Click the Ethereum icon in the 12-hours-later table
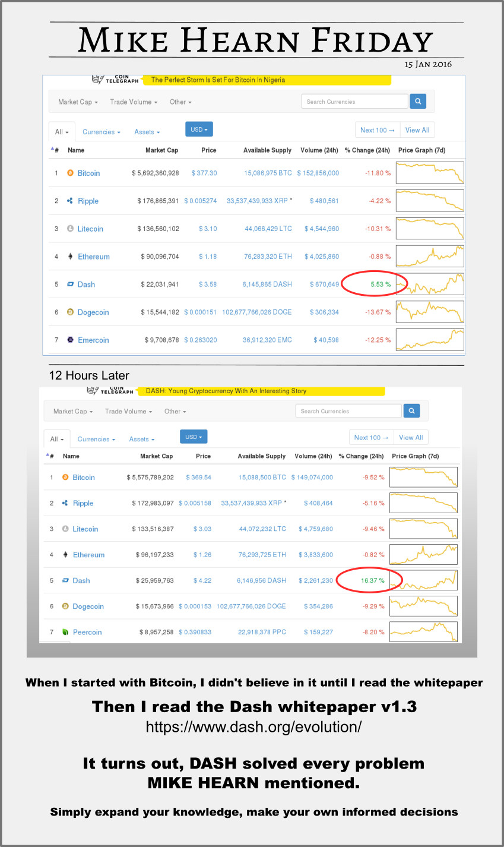The width and height of the screenshot is (504, 847). click(66, 555)
